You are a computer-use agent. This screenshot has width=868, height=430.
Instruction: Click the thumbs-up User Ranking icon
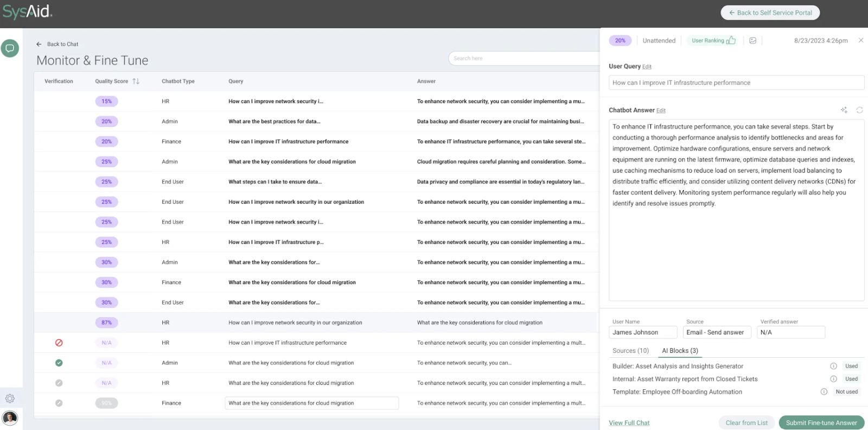click(x=731, y=41)
